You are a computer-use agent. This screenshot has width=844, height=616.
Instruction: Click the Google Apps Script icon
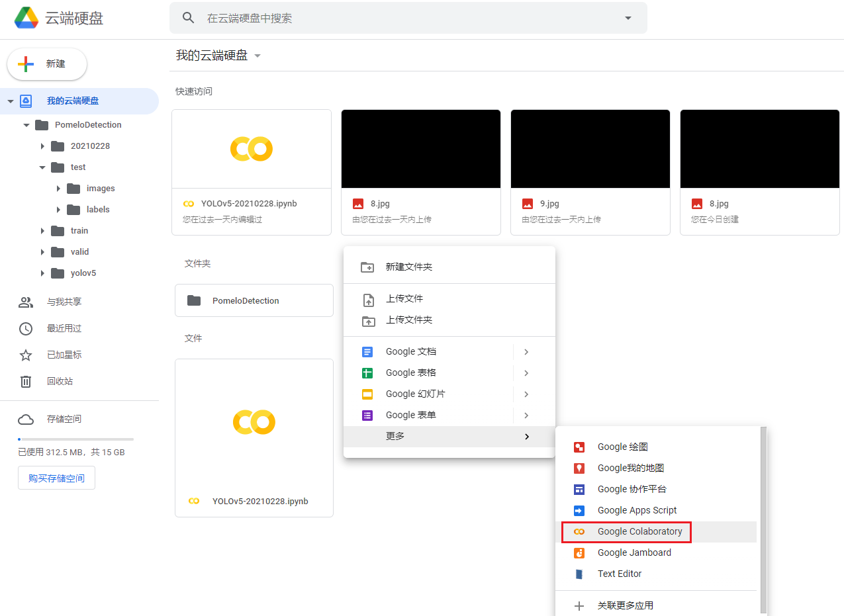(x=579, y=511)
